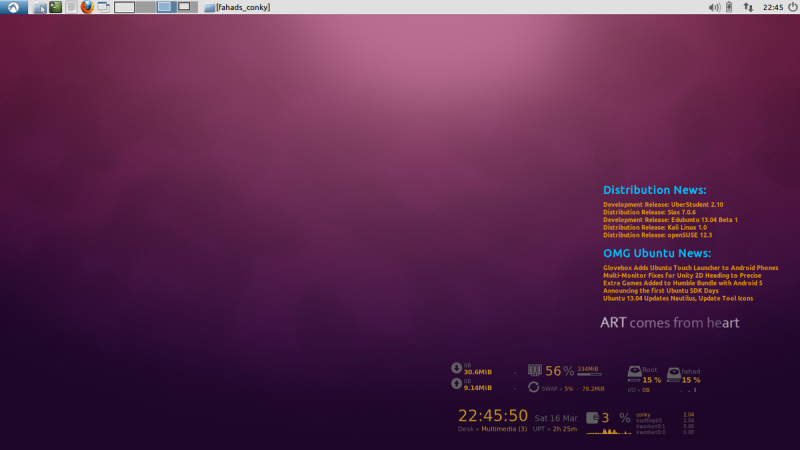Click Ubuntu 13.04 Updates Nautilus headline
Image resolution: width=800 pixels, height=450 pixels.
(x=678, y=298)
